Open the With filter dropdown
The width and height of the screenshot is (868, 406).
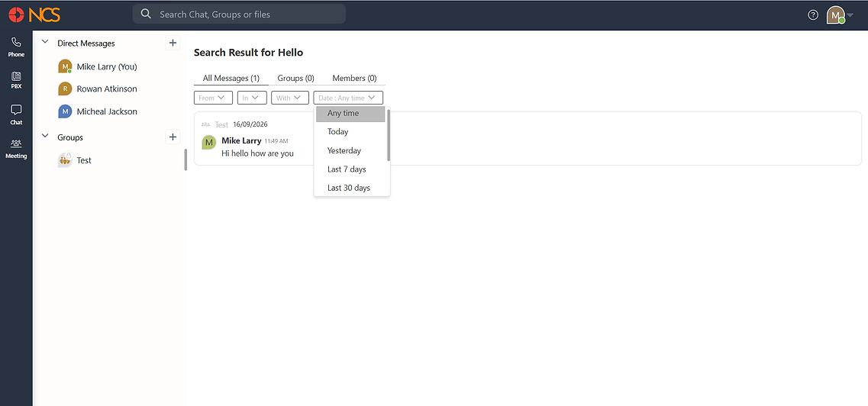coord(289,98)
